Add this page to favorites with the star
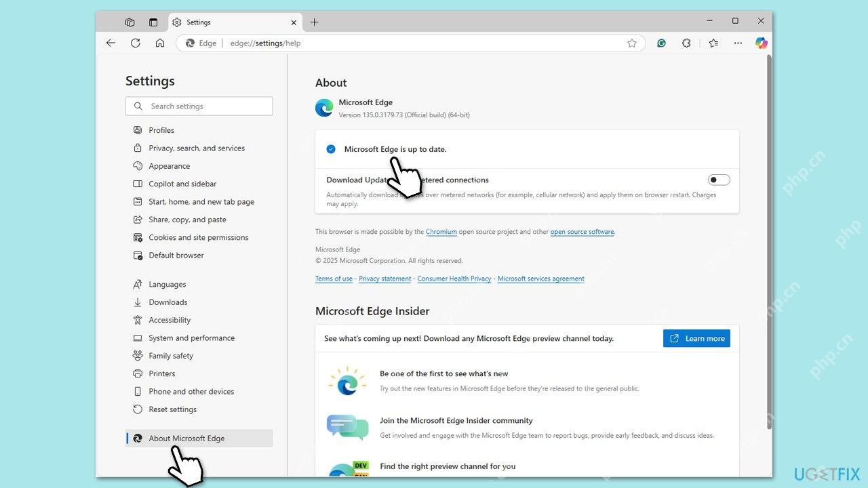868x488 pixels. [632, 43]
